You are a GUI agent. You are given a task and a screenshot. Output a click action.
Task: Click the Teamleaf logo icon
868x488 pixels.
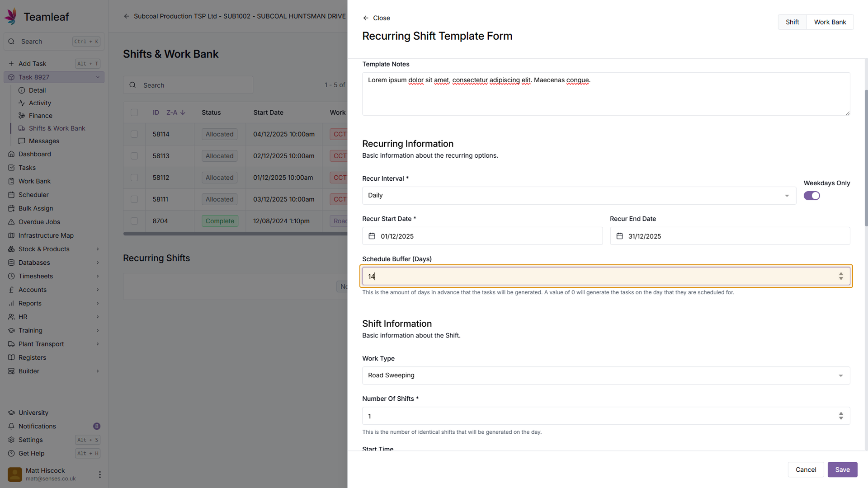pos(11,16)
